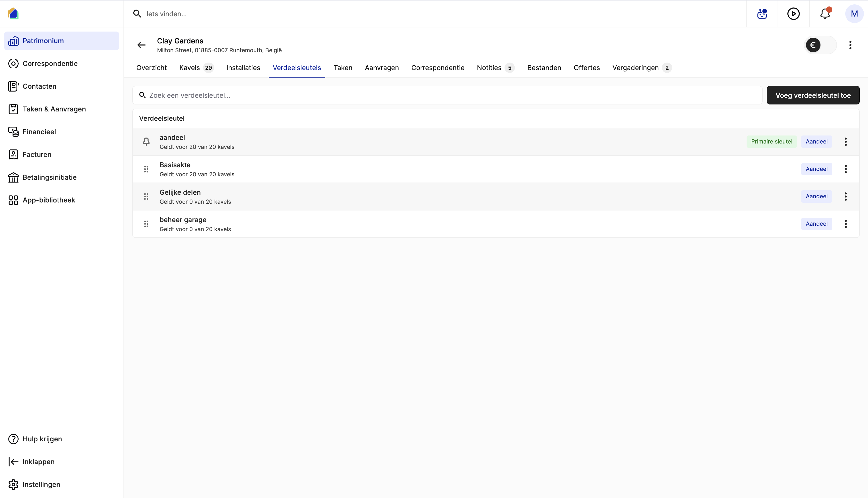Click the global search magnifier icon
868x498 pixels.
coord(137,14)
